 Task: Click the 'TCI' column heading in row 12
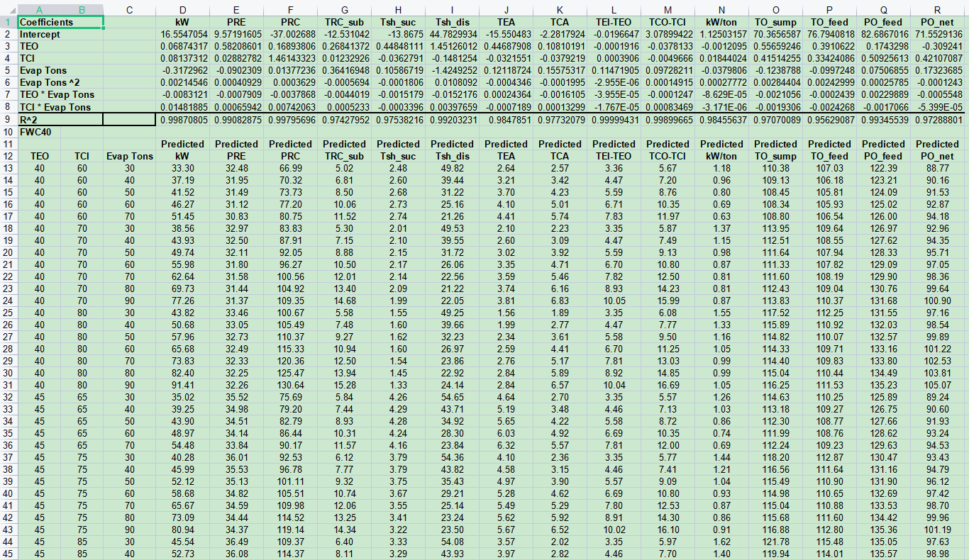(82, 156)
